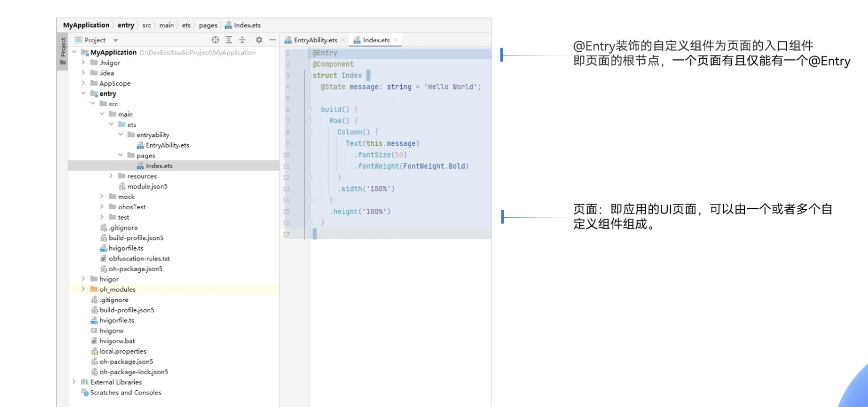Click pages in the breadcrumb bar

click(x=208, y=25)
